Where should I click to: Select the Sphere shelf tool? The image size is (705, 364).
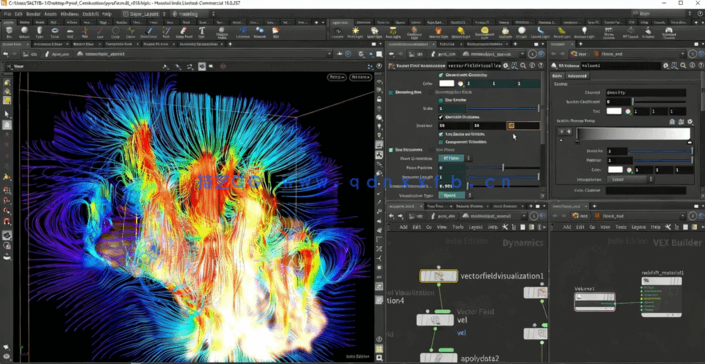pyautogui.click(x=24, y=32)
